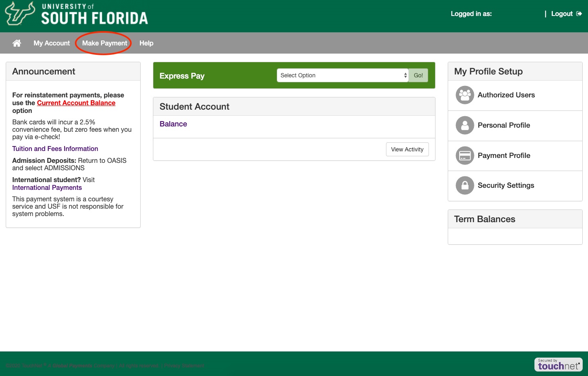The image size is (588, 376).
Task: Click the TouchNet logo in the footer
Action: 559,365
